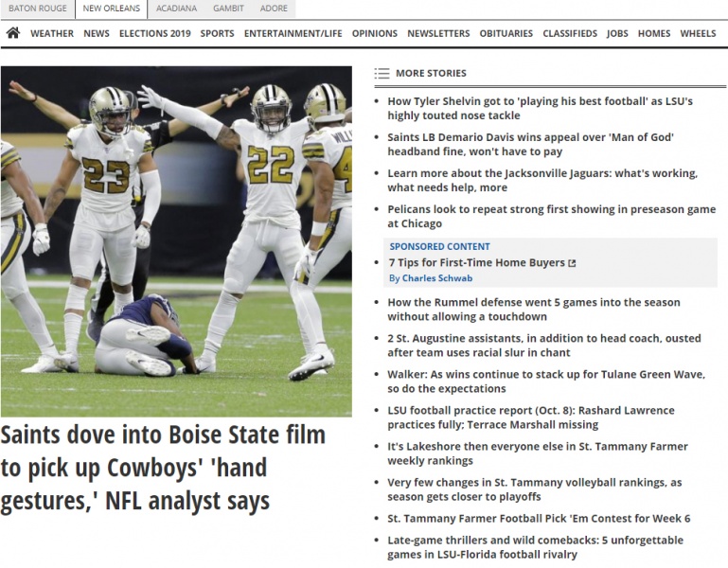
Task: Open the Saints players celebration photo
Action: click(176, 241)
